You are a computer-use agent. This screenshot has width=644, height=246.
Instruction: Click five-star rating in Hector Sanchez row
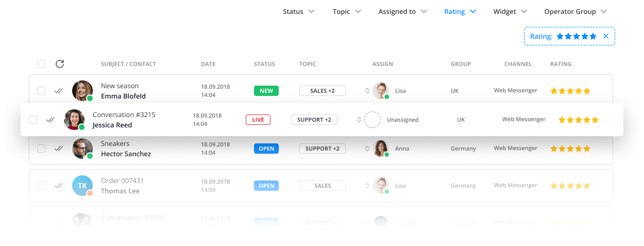(570, 149)
